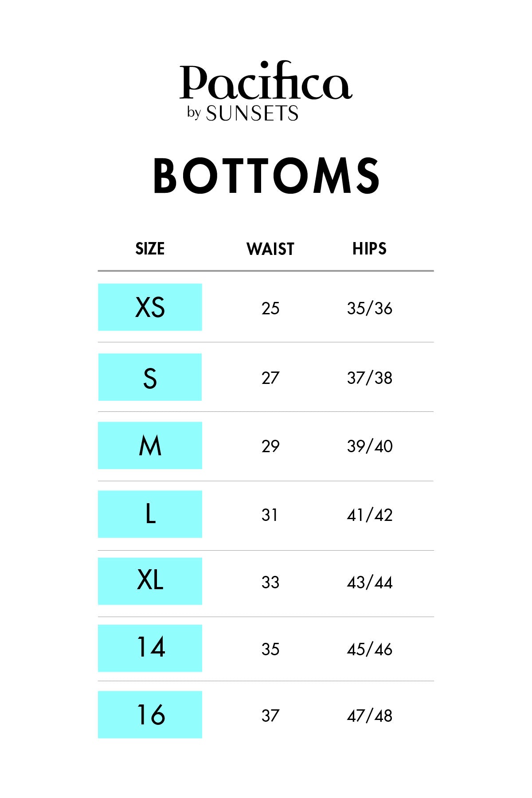Screen dimensions: 532x798
Task: Select the HIPS column header
Action: 369,249
